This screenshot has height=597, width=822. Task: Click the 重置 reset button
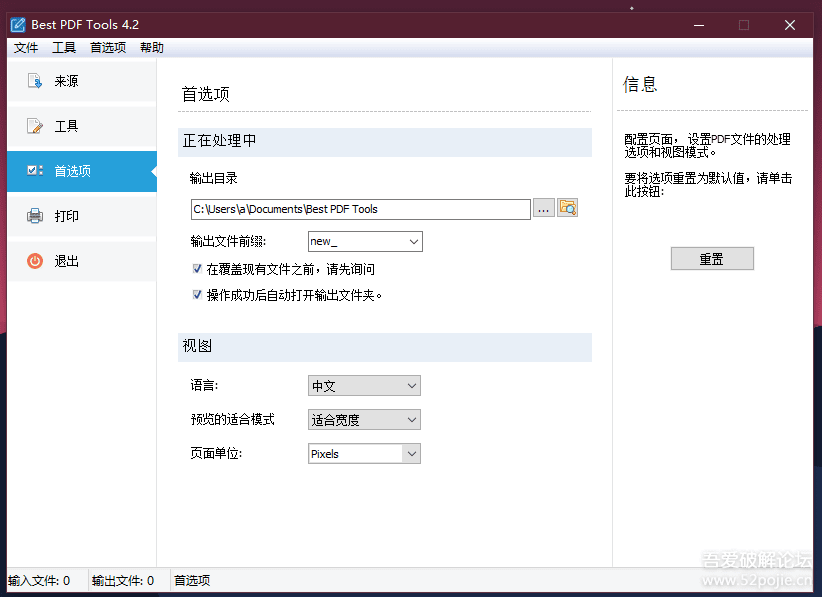click(x=711, y=259)
